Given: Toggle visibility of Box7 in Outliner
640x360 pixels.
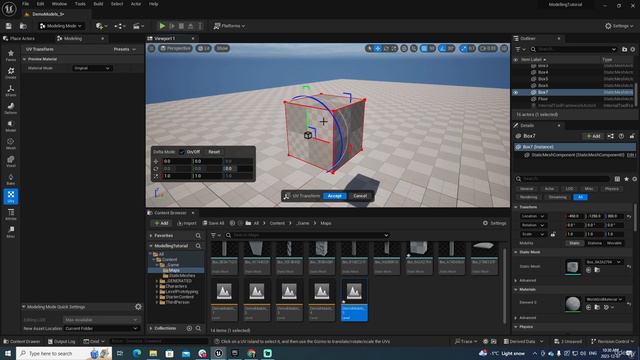Looking at the screenshot, I should (x=516, y=93).
